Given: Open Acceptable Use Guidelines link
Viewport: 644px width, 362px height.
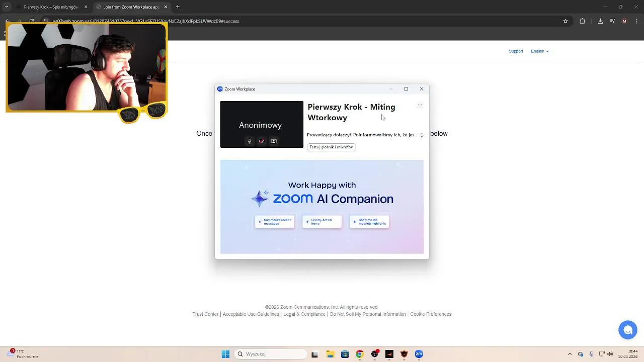Looking at the screenshot, I should (251, 314).
